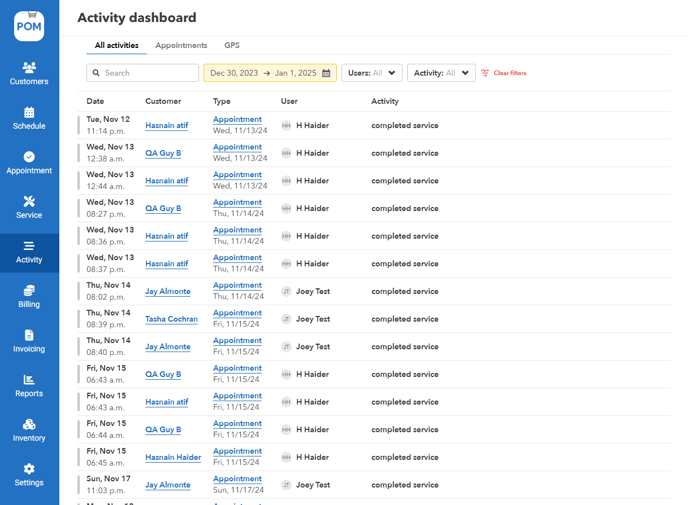The width and height of the screenshot is (688, 505).
Task: Select the All activities tab
Action: click(117, 45)
